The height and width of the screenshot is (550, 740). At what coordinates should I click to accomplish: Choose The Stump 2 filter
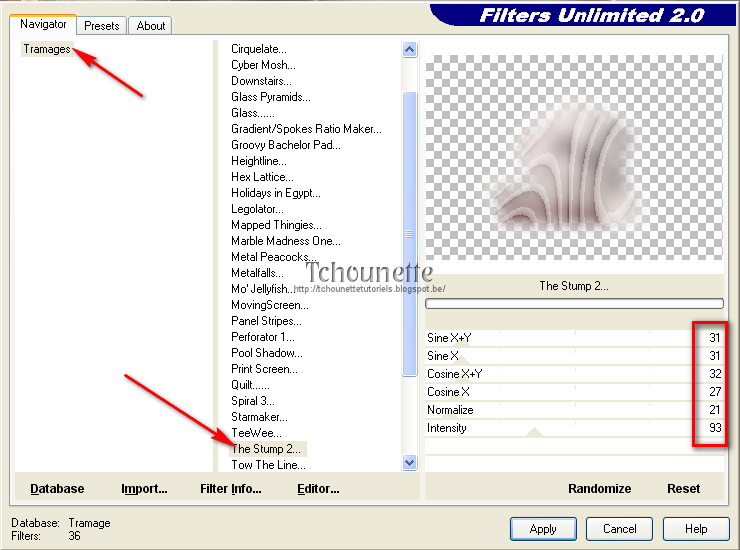click(265, 449)
